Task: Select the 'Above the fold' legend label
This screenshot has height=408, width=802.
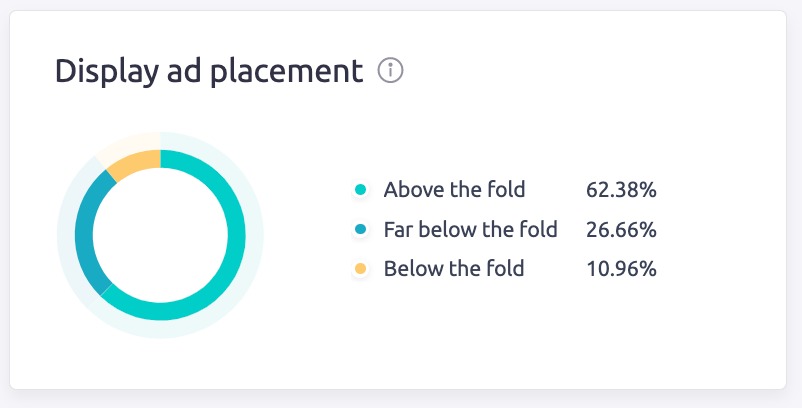Action: pyautogui.click(x=454, y=189)
